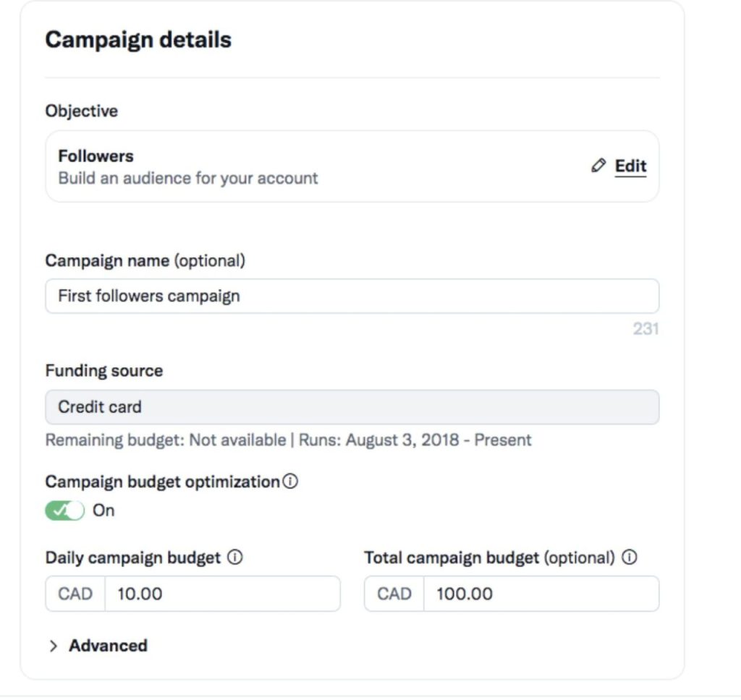Click the Total campaign budget info icon
This screenshot has width=741, height=700.
click(x=630, y=558)
